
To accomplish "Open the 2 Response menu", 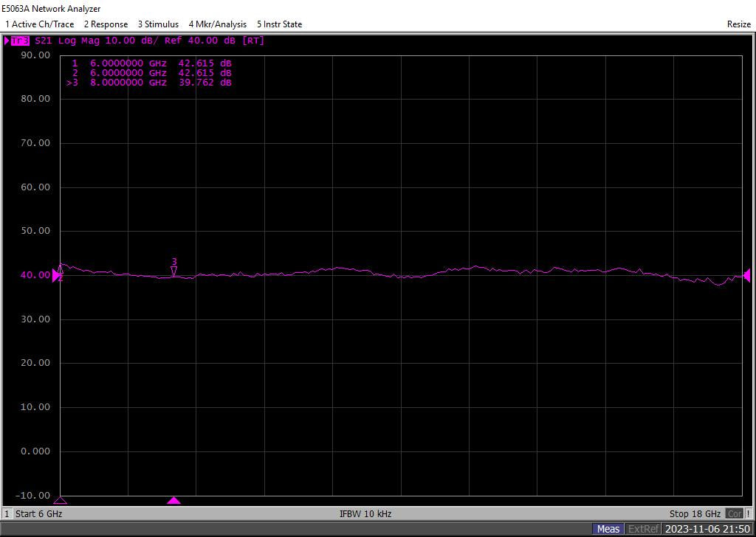I will tap(106, 24).
